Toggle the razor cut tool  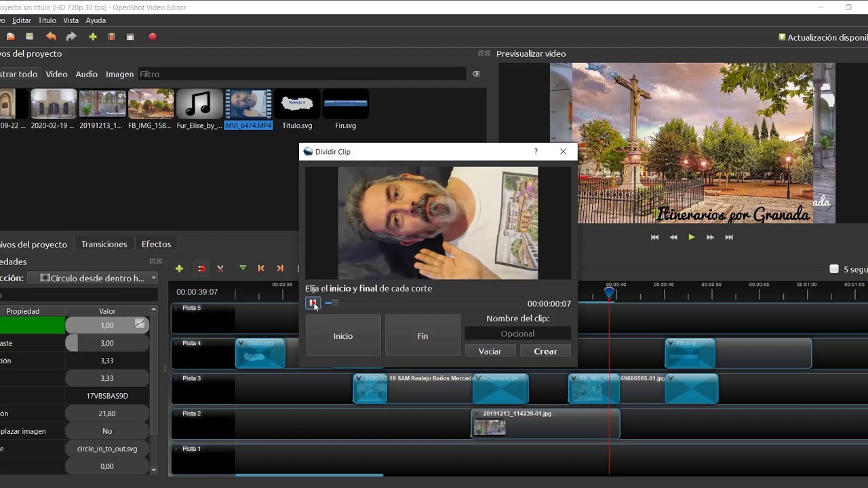(x=220, y=268)
